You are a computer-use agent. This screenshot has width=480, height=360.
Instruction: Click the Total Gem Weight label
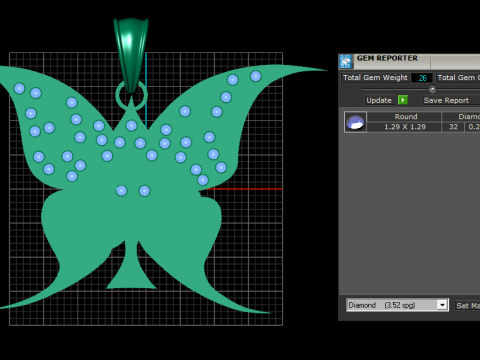coord(375,78)
